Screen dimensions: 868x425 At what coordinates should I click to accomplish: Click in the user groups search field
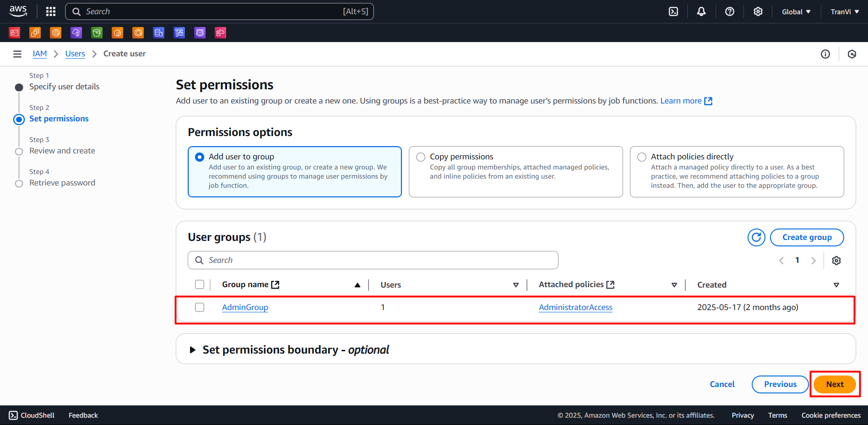click(x=373, y=260)
